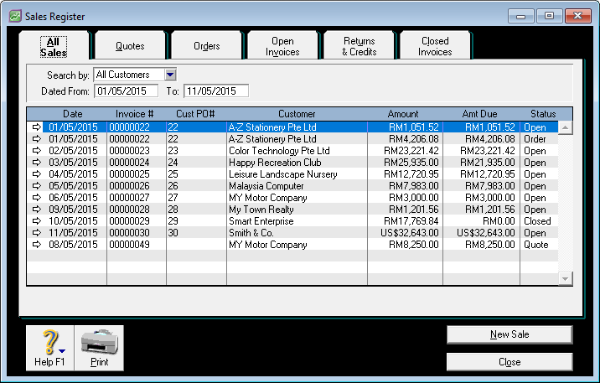Click amount RM17,769.84
This screenshot has height=383, width=600.
(x=411, y=221)
